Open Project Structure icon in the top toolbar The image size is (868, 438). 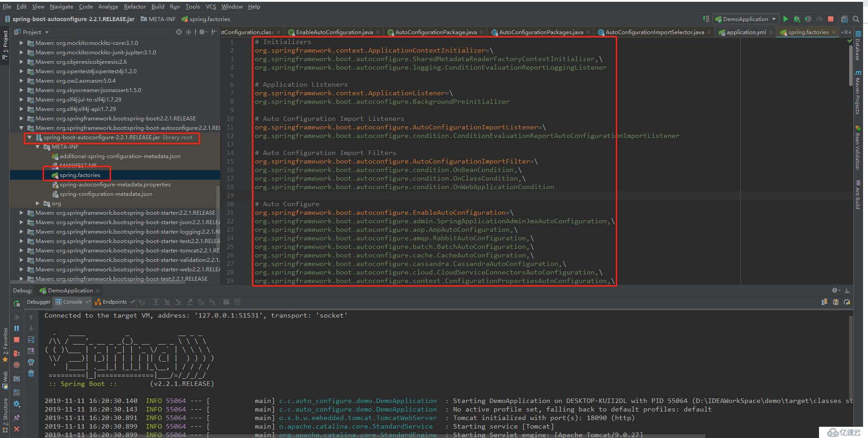pos(844,19)
